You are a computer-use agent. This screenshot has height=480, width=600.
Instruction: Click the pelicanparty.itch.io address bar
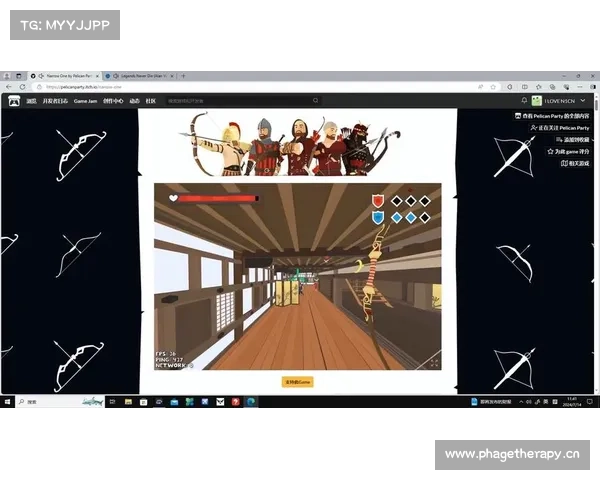click(x=253, y=87)
